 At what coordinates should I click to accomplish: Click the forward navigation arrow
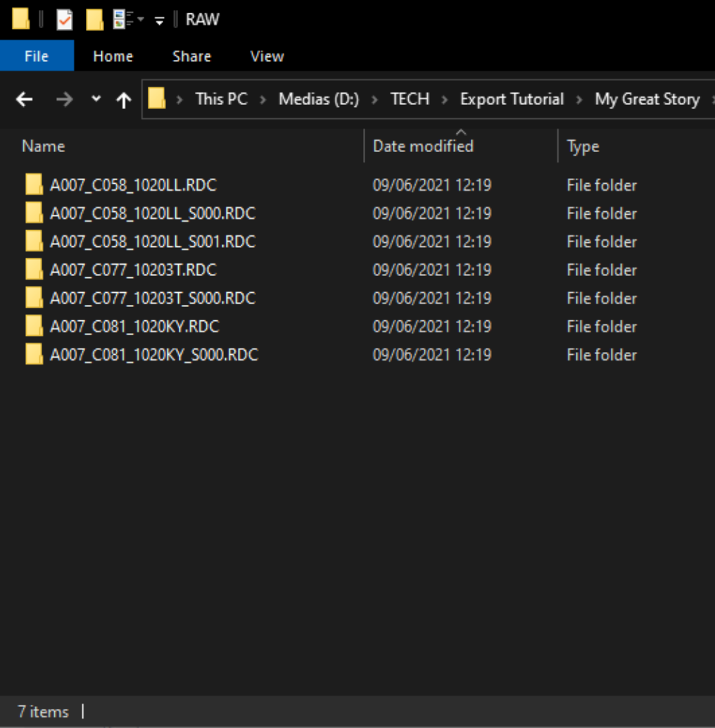tap(65, 99)
